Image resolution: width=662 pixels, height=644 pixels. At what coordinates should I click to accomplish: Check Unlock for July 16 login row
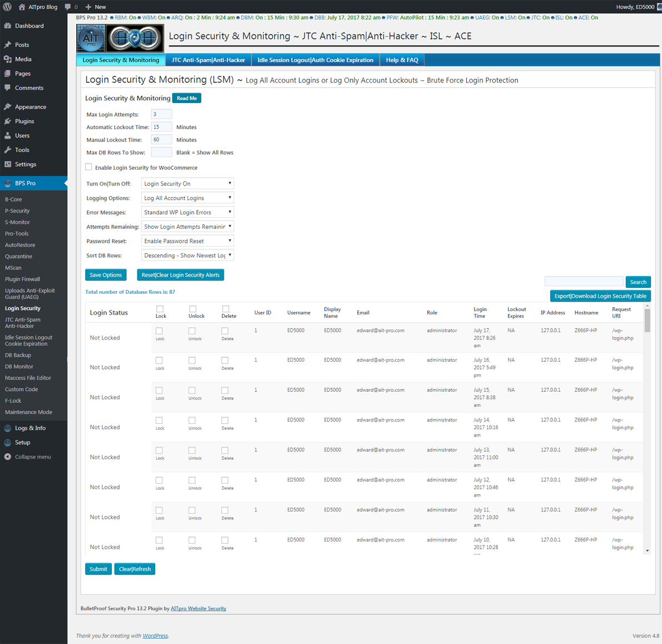pyautogui.click(x=192, y=361)
